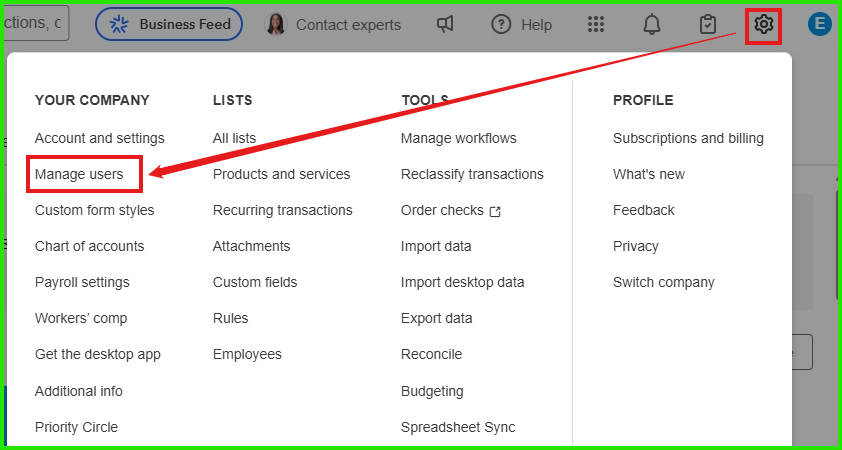
Task: Select Products and services
Action: tap(281, 174)
